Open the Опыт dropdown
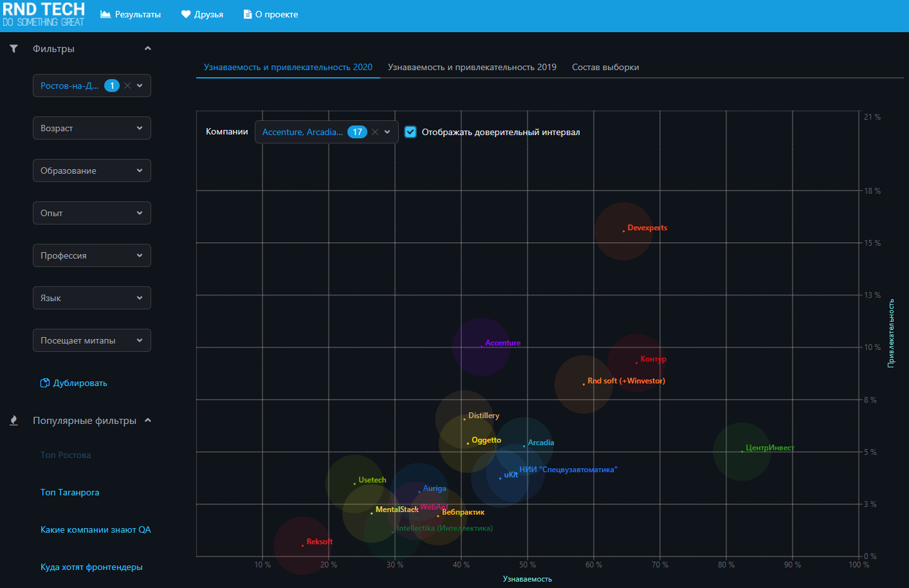Screen dimensions: 909x588 (92, 213)
